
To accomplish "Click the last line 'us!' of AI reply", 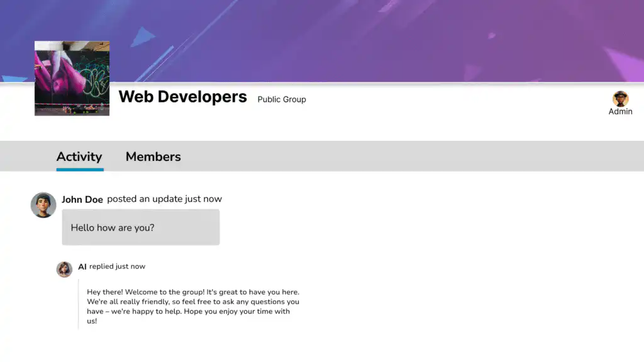I will 92,321.
